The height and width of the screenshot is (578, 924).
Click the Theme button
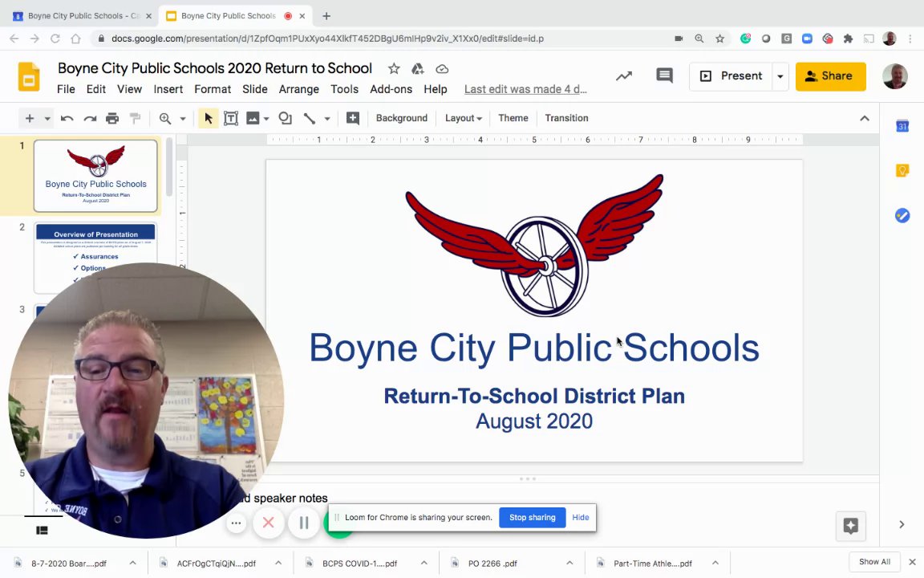(513, 119)
